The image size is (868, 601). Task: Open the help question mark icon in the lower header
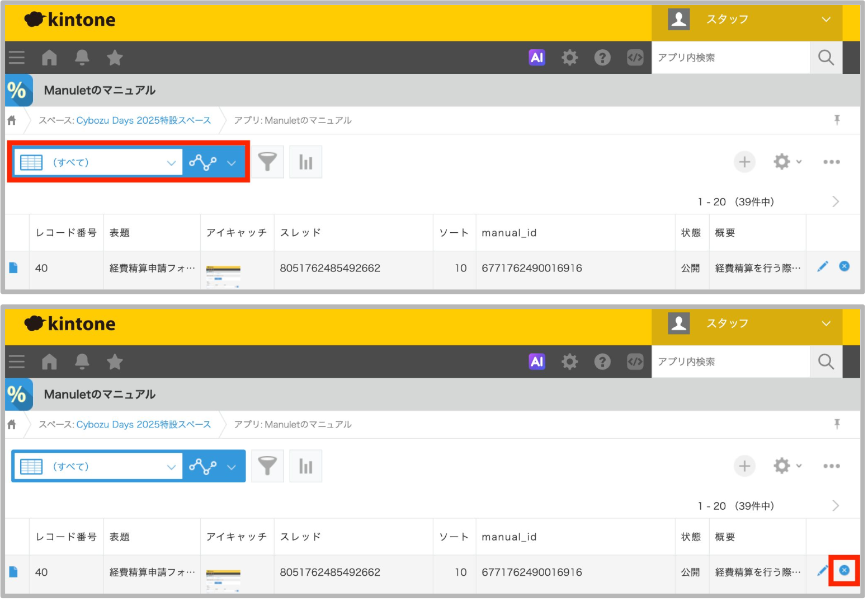click(602, 362)
